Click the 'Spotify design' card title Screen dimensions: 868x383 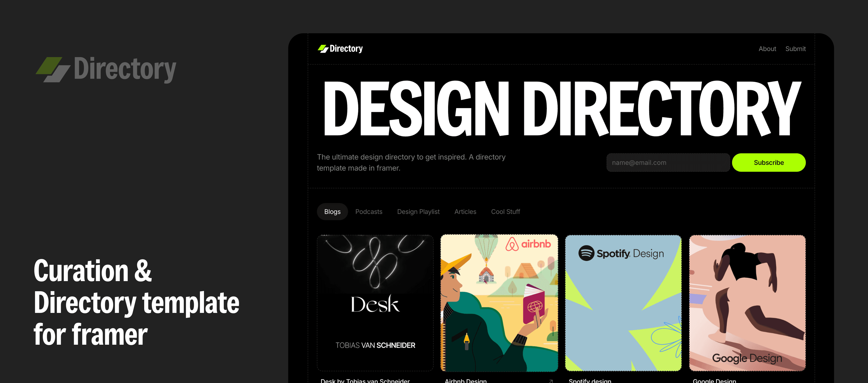click(590, 381)
